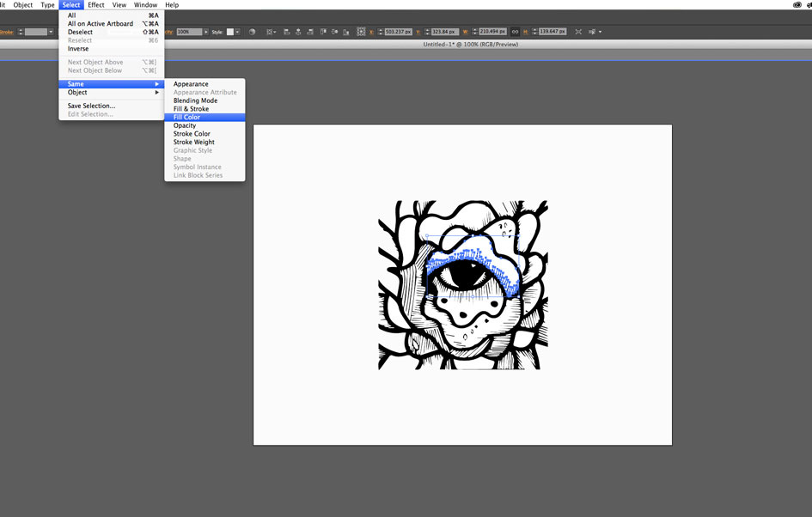Click the Horizontal Align Center icon
Image resolution: width=812 pixels, height=517 pixels.
point(298,32)
